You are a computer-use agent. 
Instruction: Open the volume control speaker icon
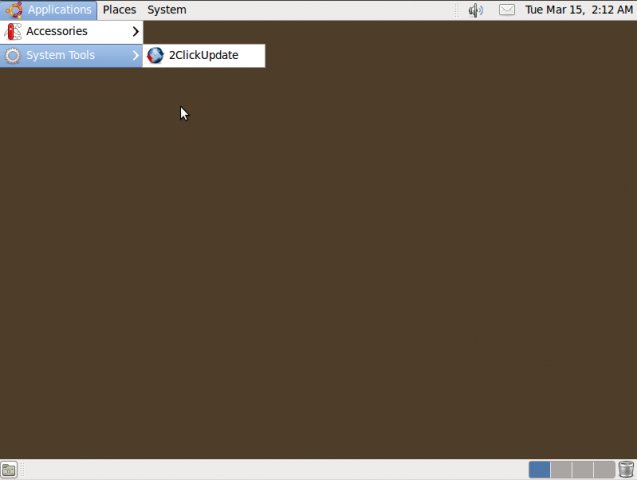coord(476,10)
